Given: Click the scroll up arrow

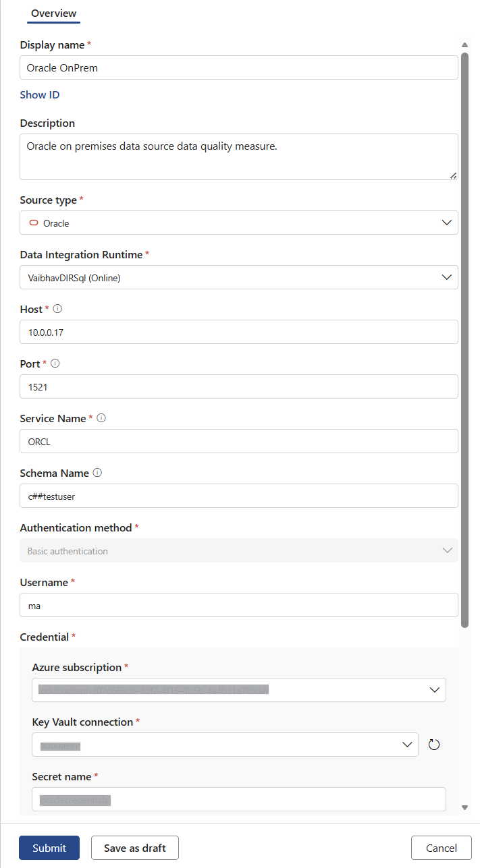Looking at the screenshot, I should pos(464,45).
